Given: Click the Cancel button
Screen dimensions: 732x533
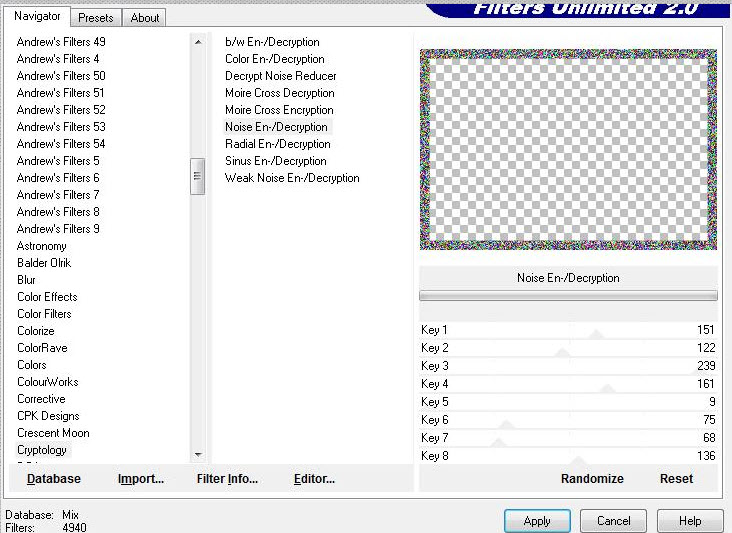Looking at the screenshot, I should 613,521.
